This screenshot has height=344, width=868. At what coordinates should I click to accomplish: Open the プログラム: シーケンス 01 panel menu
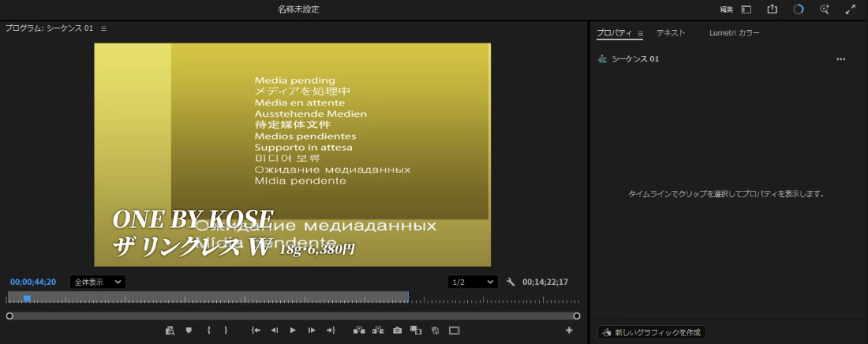[x=103, y=28]
